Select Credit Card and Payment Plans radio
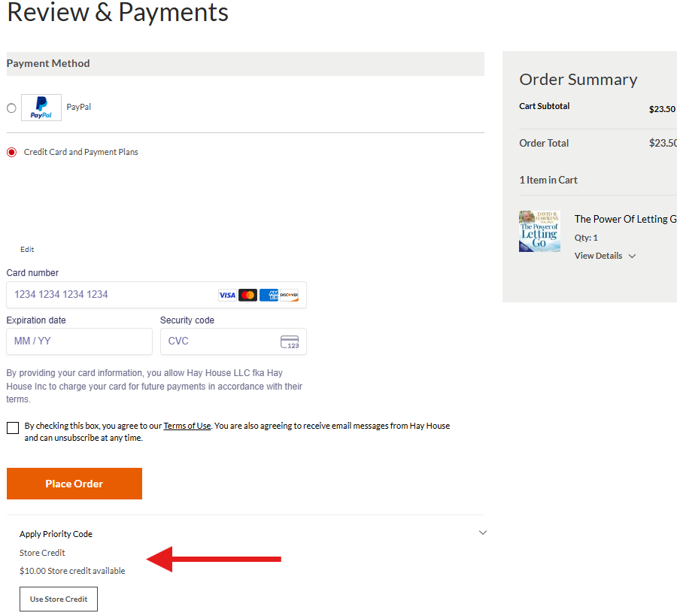The height and width of the screenshot is (616, 677). pyautogui.click(x=11, y=152)
